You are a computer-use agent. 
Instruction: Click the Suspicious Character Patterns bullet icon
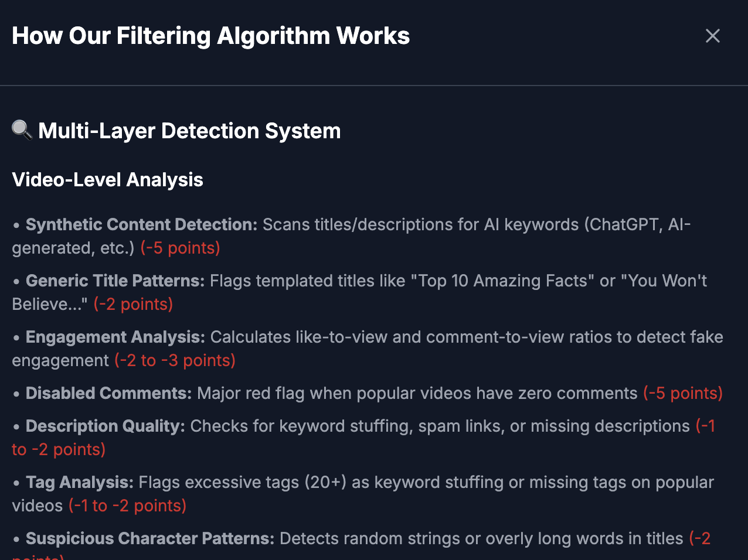pos(16,539)
